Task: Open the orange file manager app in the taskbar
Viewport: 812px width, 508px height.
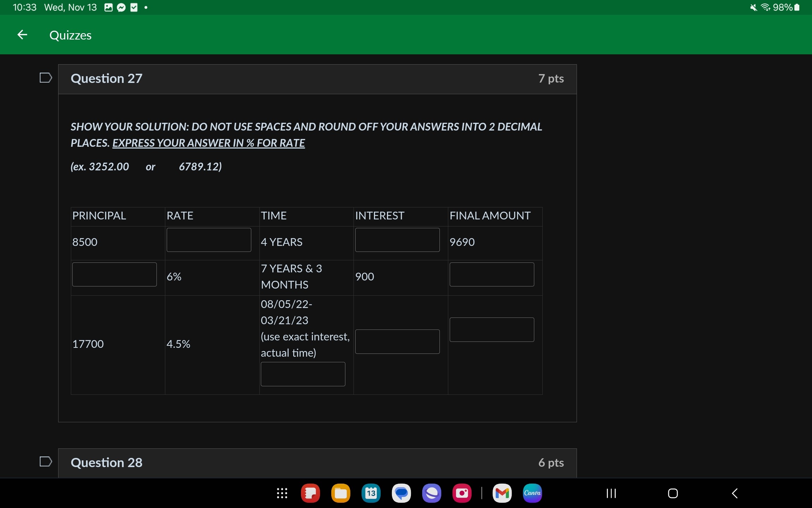Action: (x=340, y=493)
